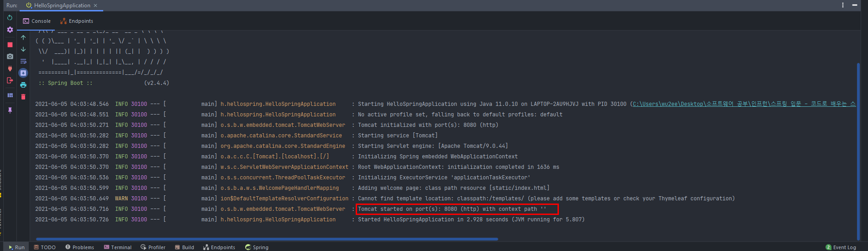
Task: Click 'Starting service [Tomcat]' log message
Action: (x=398, y=136)
